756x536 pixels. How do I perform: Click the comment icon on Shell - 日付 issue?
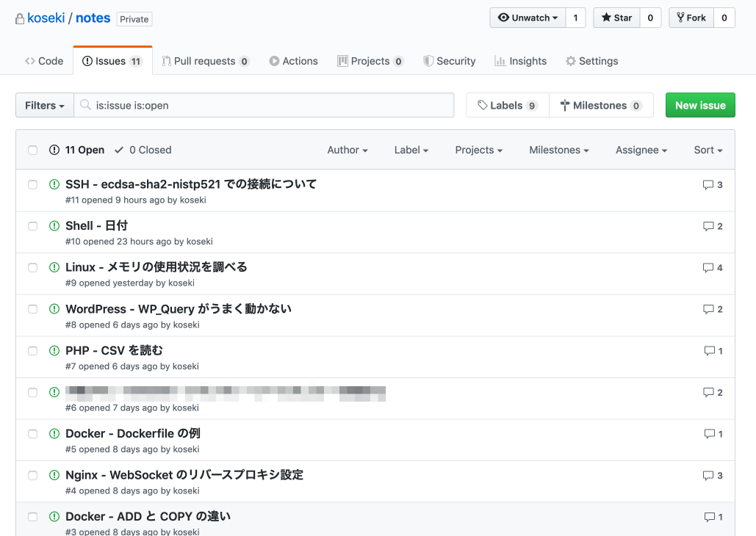(x=708, y=226)
